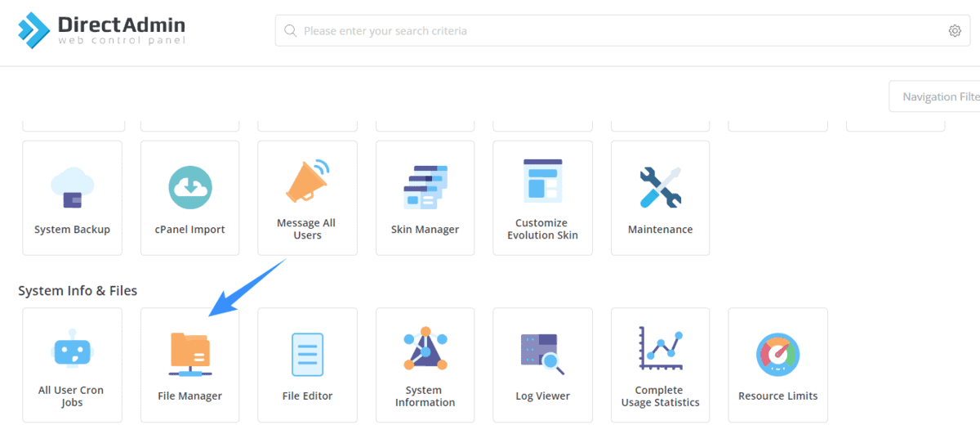Open System Information network icon
This screenshot has width=980, height=443.
tap(425, 348)
